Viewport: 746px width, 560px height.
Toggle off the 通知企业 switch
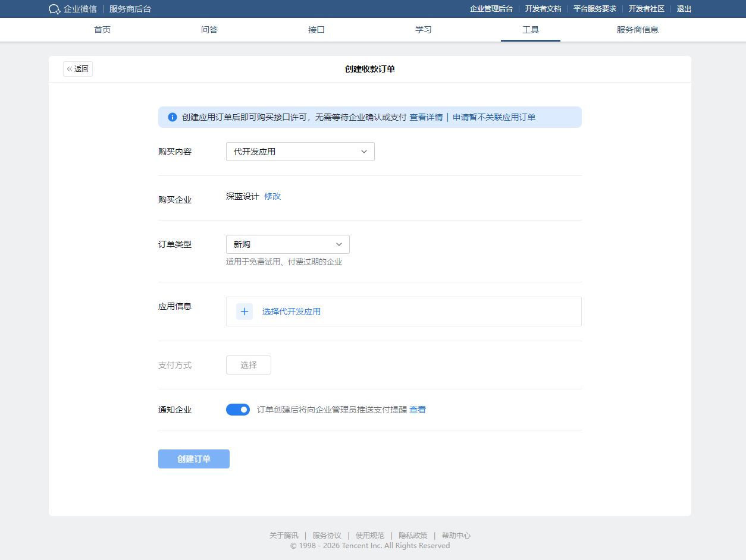coord(238,410)
